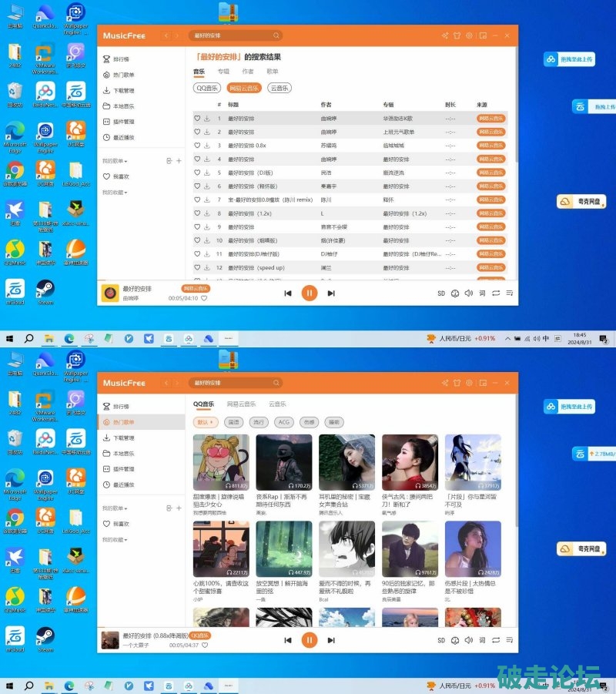Viewport: 616px width, 694px height.
Task: Open settings gear in upper MusicFree title bar
Action: click(x=469, y=35)
